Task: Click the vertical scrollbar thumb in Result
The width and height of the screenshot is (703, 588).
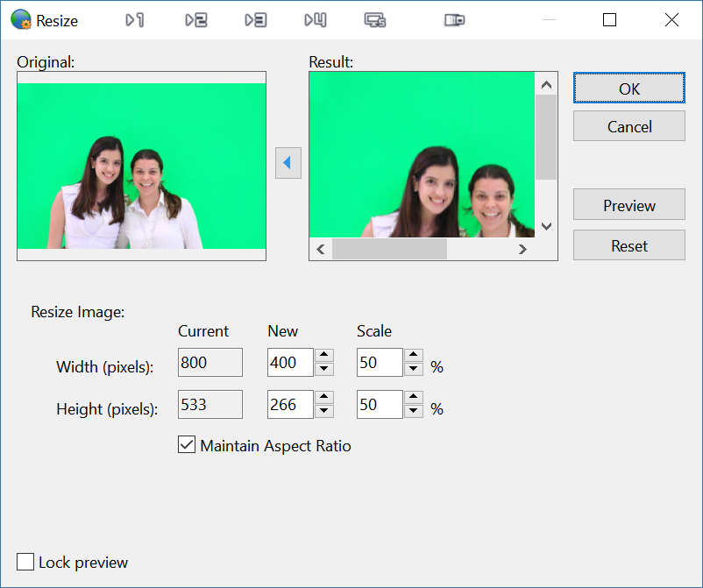Action: click(546, 137)
